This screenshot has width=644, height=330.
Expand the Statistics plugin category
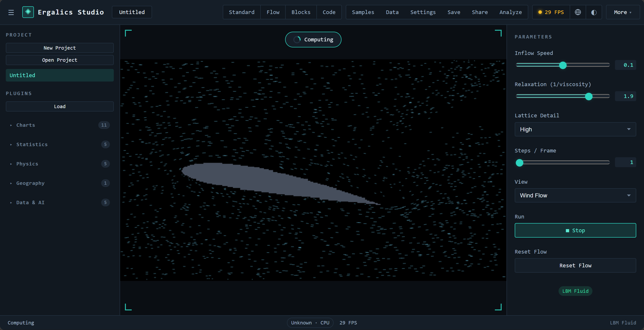pyautogui.click(x=60, y=144)
